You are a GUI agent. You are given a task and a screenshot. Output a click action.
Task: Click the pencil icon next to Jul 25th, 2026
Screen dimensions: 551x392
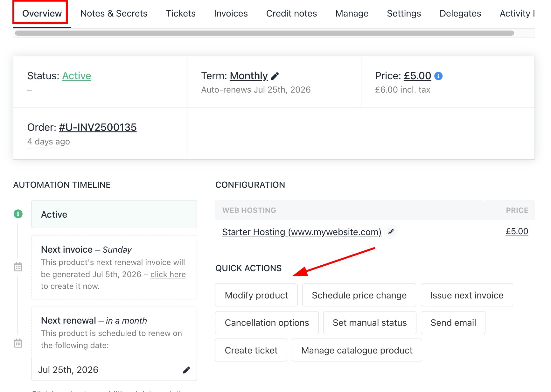[x=186, y=370]
